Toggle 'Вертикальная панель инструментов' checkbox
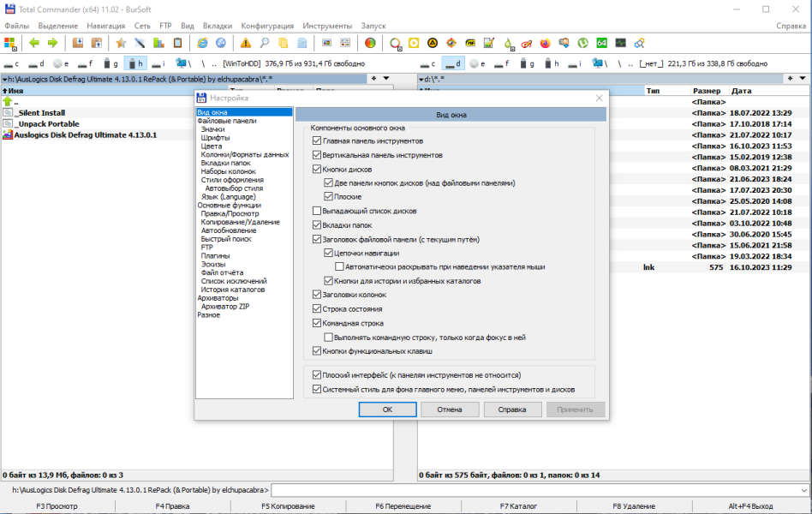812x514 pixels. click(317, 155)
